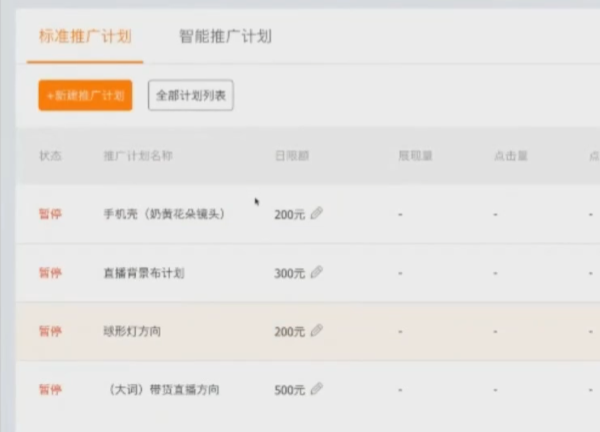Click the 展现量 column header
Viewport: 600px width, 432px height.
415,156
